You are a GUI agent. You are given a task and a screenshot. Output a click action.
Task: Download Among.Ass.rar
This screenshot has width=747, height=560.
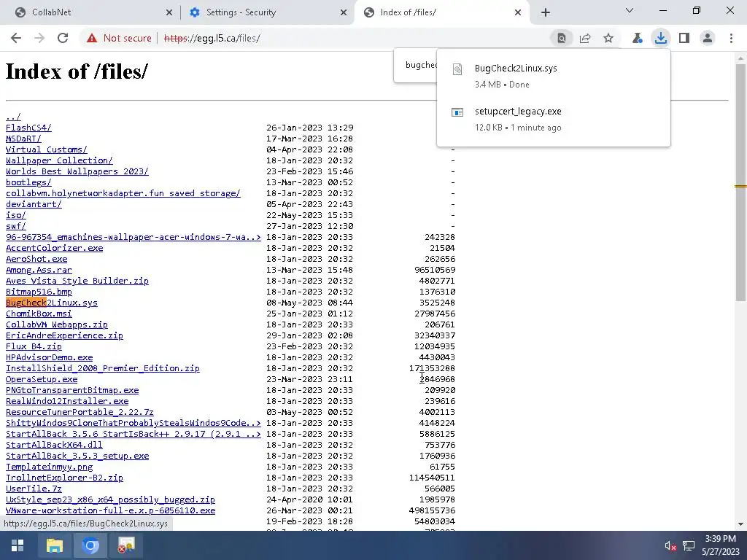39,270
